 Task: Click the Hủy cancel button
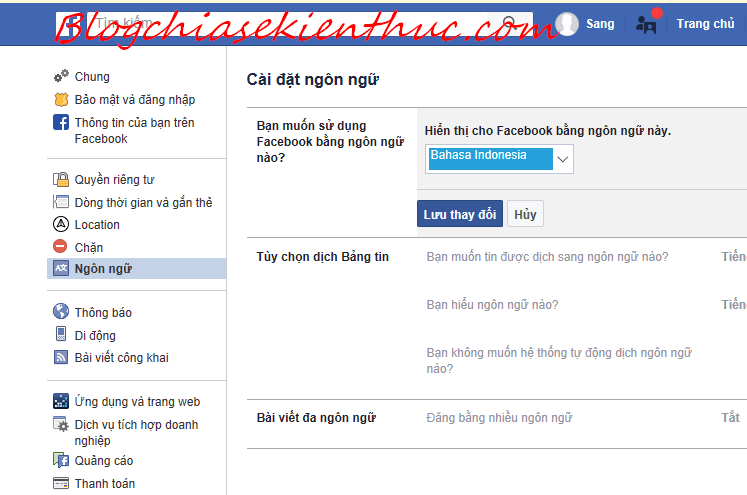pos(525,213)
